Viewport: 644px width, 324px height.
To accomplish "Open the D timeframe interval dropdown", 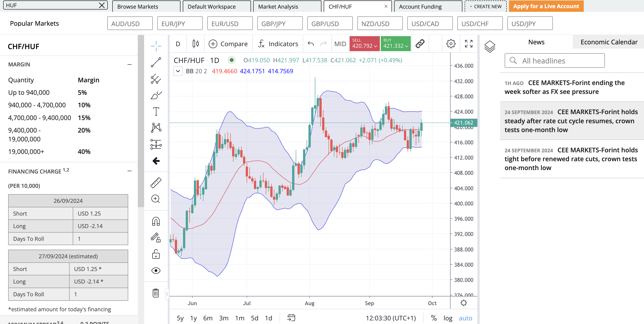I will click(x=178, y=44).
